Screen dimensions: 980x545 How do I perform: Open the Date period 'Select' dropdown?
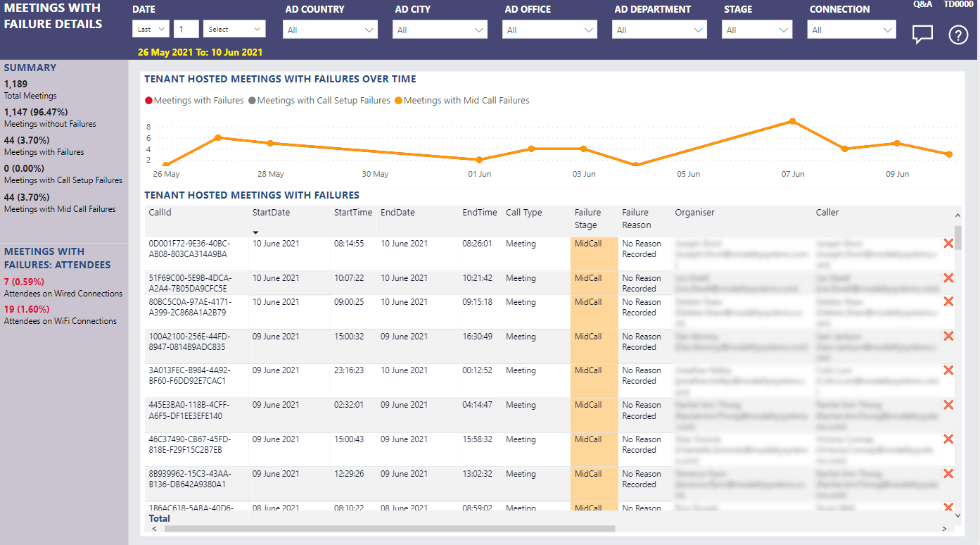pyautogui.click(x=234, y=29)
